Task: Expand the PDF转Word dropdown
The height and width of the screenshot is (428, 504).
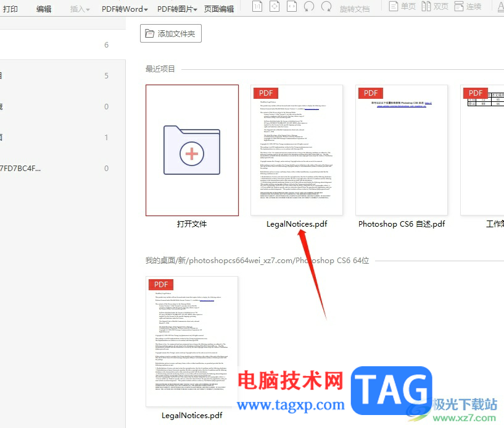Action: click(125, 9)
